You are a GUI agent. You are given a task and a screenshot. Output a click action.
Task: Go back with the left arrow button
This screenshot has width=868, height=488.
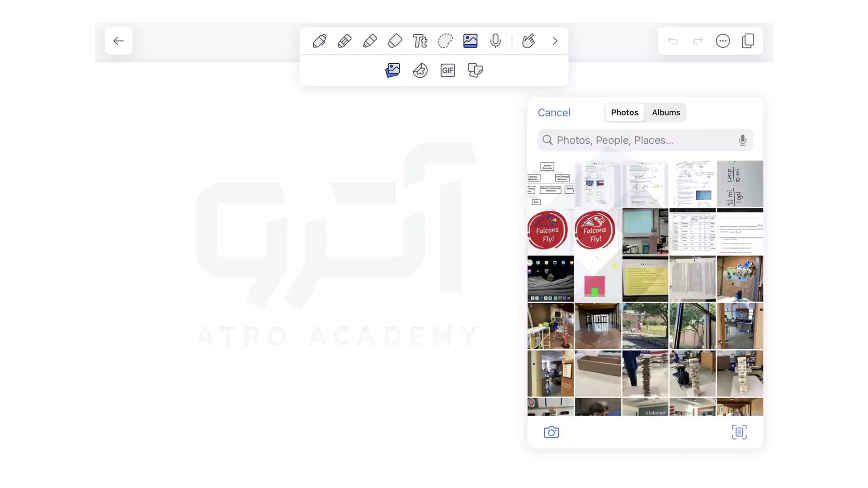tap(118, 41)
